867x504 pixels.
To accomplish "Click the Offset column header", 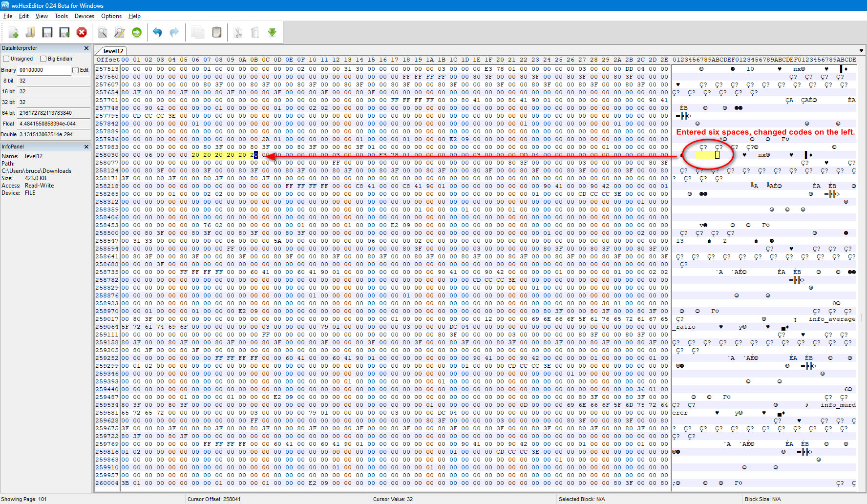I will point(108,60).
